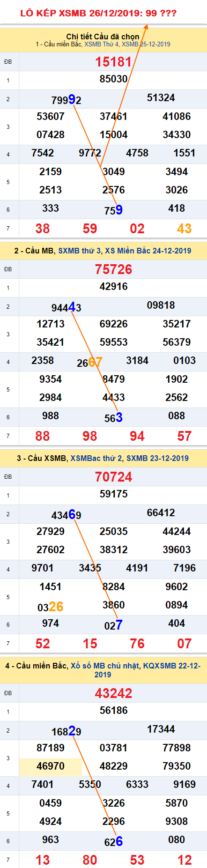
Task: Click the red number 53
Action: click(x=137, y=860)
